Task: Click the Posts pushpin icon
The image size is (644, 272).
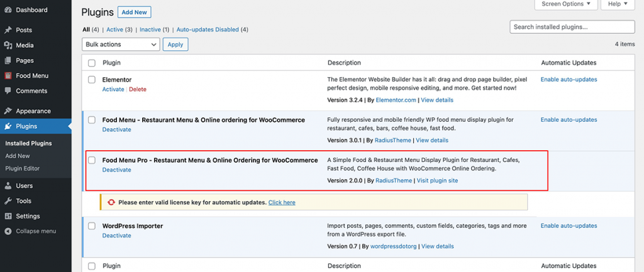Action: pos(8,30)
